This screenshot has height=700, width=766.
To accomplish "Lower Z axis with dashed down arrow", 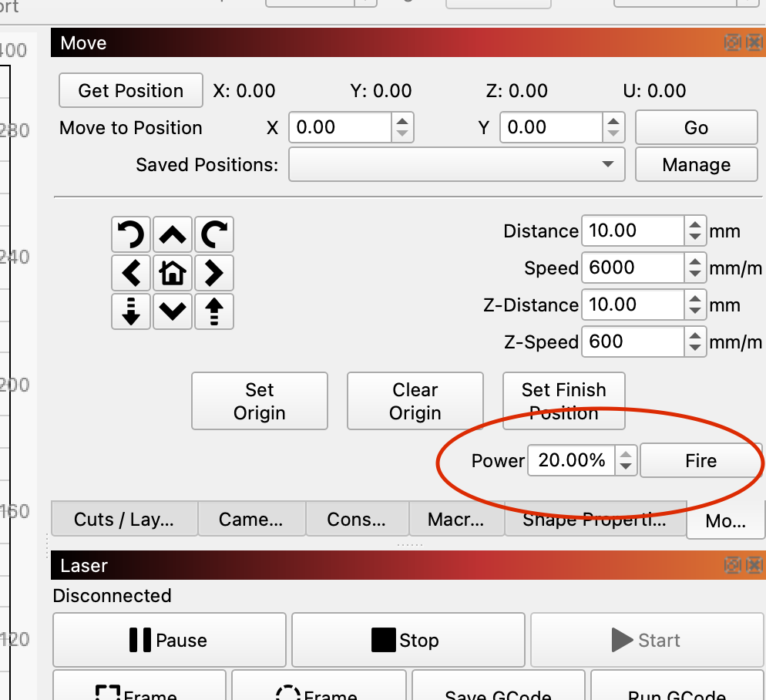I will click(131, 310).
